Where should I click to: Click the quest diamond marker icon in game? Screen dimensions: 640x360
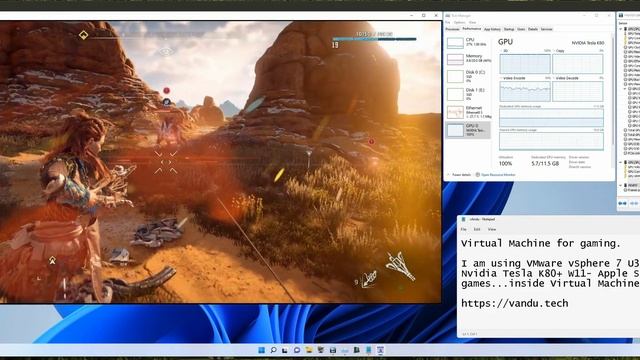(83, 35)
